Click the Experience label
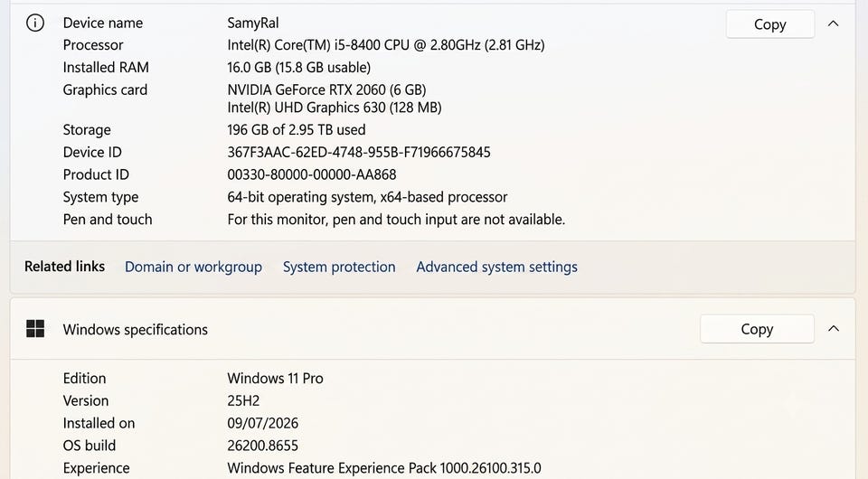 pyautogui.click(x=97, y=468)
